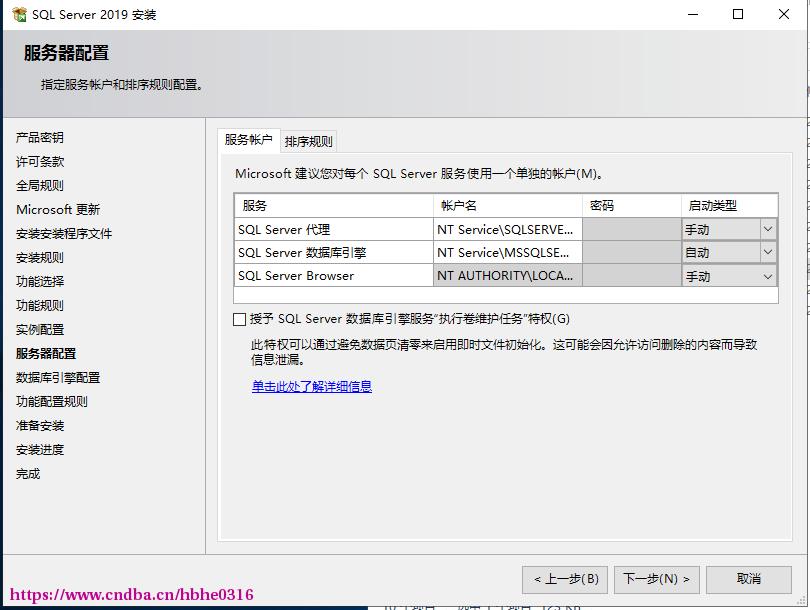Click password field for SQL Server 数据库引擎
Screen dimensions: 810x610
[632, 253]
